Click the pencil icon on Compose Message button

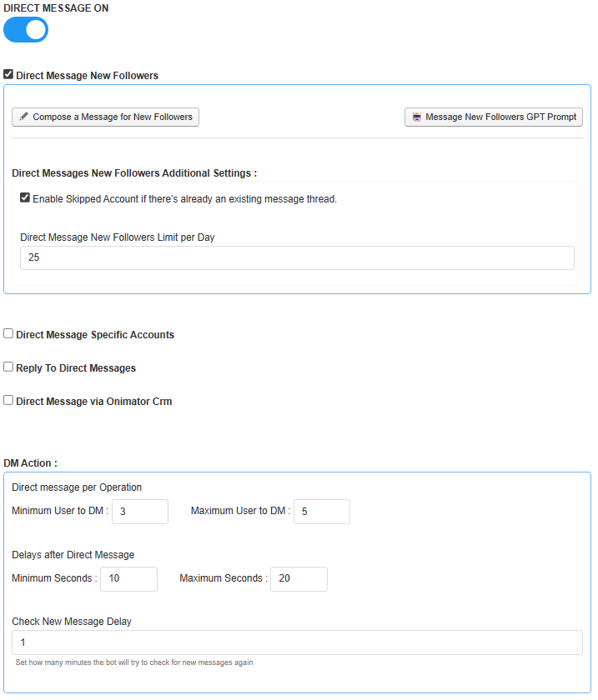tap(25, 117)
